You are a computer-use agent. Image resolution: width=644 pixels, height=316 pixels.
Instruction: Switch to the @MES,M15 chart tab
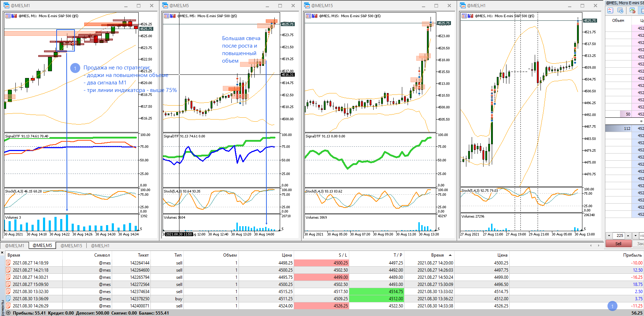coord(71,245)
